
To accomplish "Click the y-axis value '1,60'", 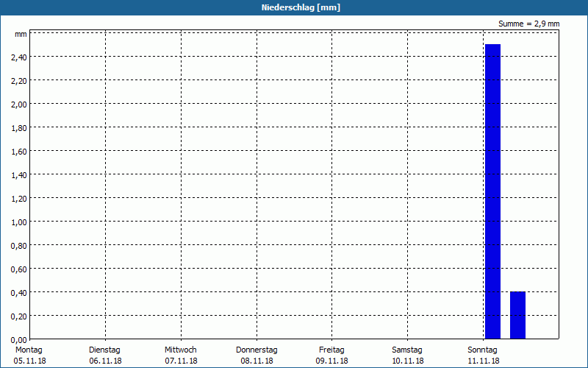I will point(19,152).
